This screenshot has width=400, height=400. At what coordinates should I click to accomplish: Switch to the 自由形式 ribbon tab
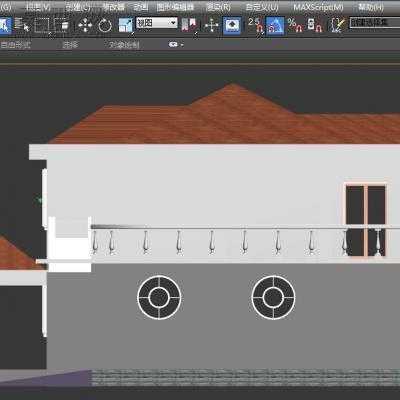point(15,45)
